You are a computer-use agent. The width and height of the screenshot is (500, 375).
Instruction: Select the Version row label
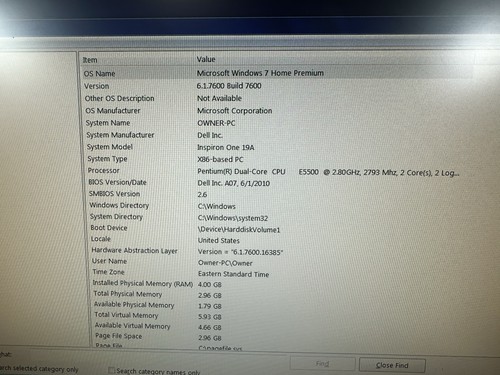[x=96, y=86]
